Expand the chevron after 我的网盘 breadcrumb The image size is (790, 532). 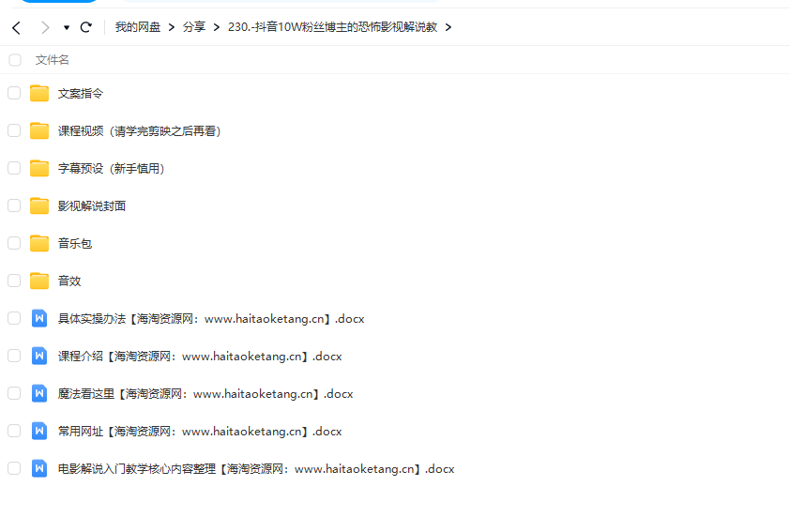[x=172, y=27]
